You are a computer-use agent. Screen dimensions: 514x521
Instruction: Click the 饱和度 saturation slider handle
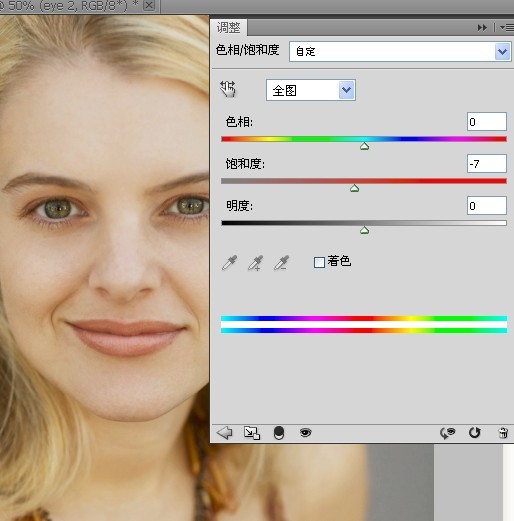click(x=354, y=188)
